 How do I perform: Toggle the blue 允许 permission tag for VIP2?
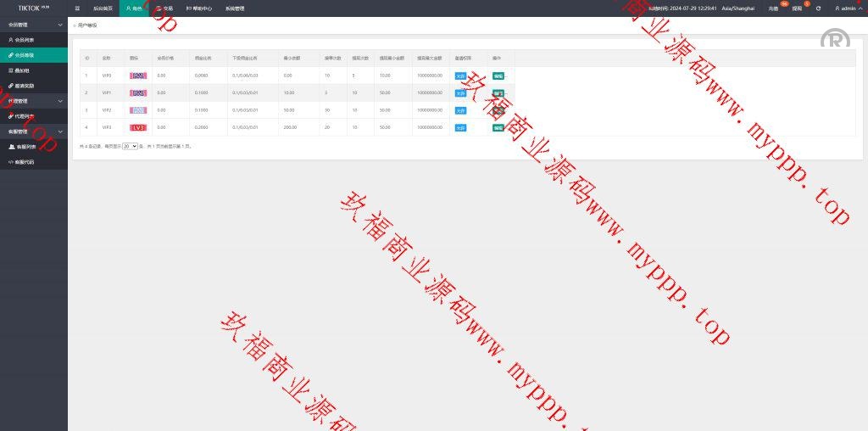point(460,110)
